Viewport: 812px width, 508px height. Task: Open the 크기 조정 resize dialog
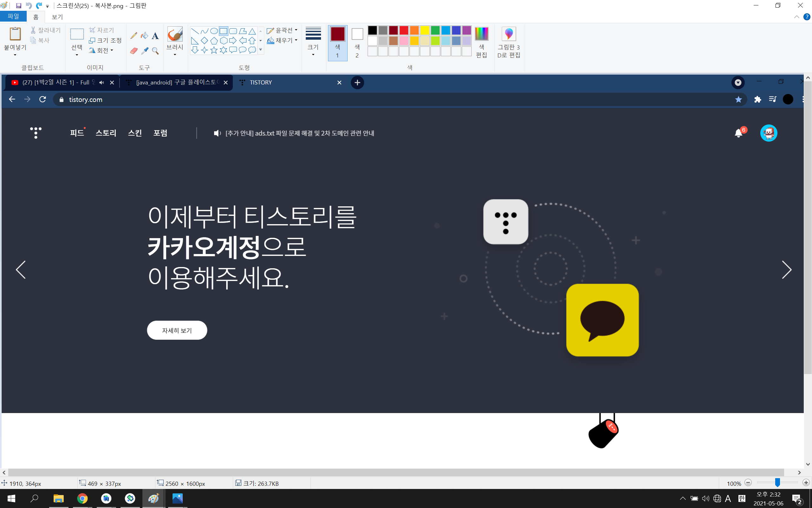tap(105, 40)
